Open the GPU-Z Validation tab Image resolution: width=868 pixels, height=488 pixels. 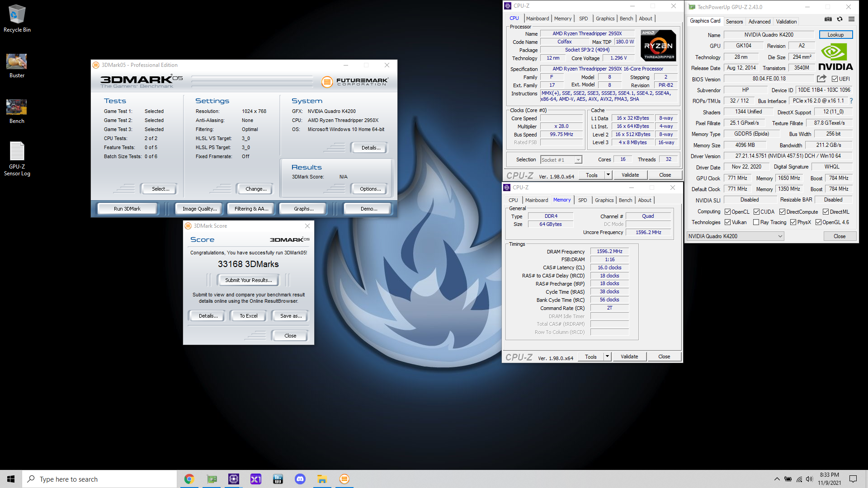(786, 21)
